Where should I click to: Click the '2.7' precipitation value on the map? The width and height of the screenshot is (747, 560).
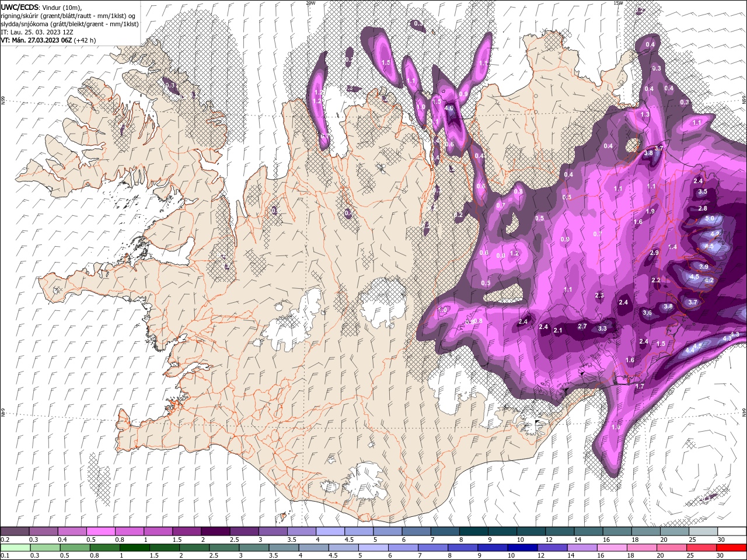[x=582, y=326]
